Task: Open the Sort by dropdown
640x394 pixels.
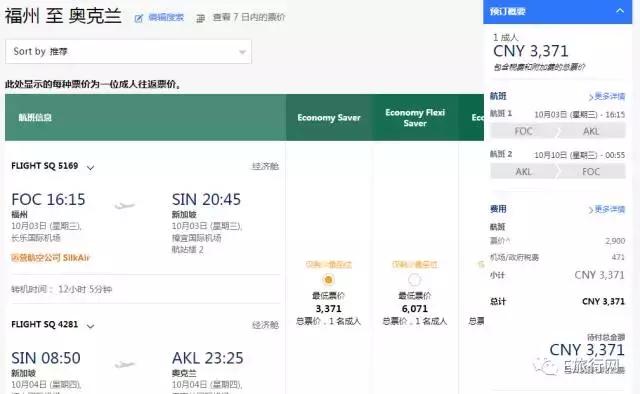Action: [129, 51]
